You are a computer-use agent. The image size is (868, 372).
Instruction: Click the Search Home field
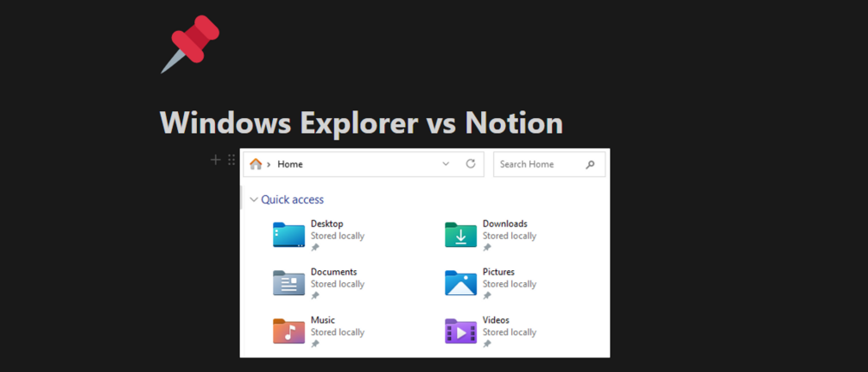(549, 164)
